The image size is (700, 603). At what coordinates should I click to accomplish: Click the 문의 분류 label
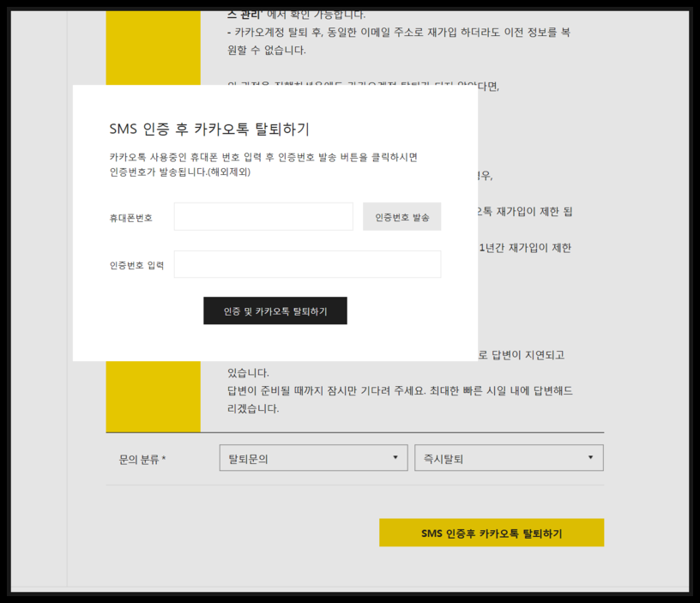tap(142, 459)
